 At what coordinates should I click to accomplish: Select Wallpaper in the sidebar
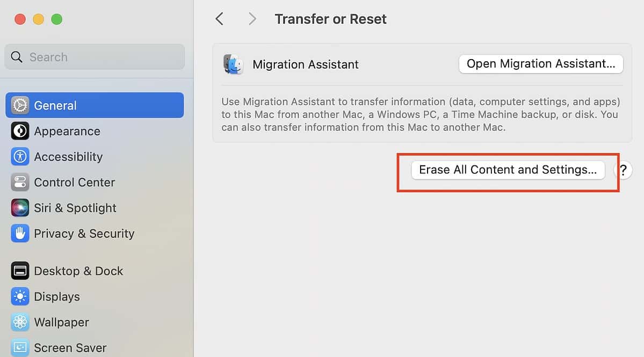click(61, 322)
